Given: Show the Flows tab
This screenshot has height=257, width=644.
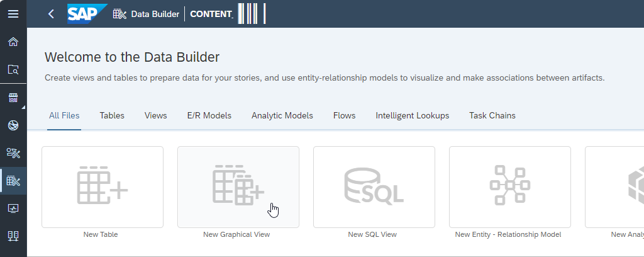Looking at the screenshot, I should pos(345,116).
